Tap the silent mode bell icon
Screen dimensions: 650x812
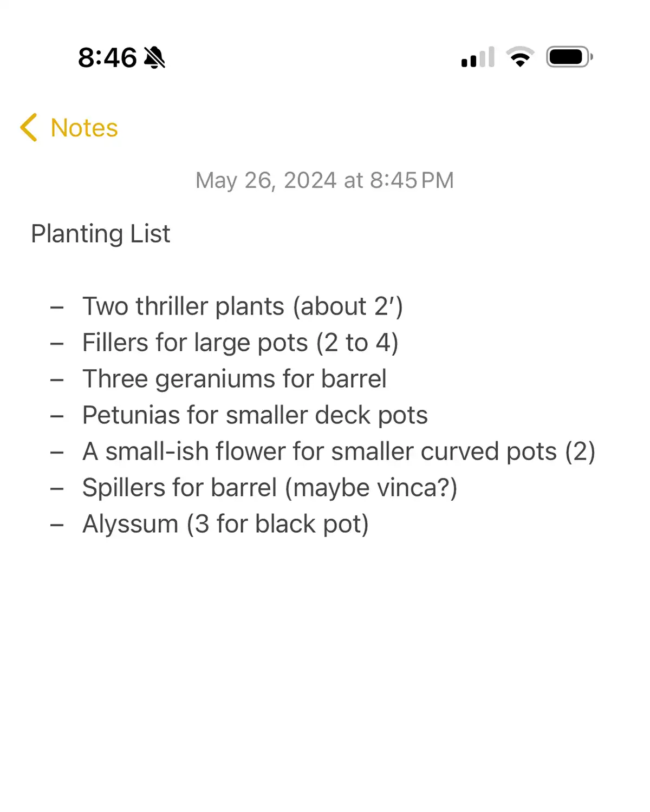point(154,57)
